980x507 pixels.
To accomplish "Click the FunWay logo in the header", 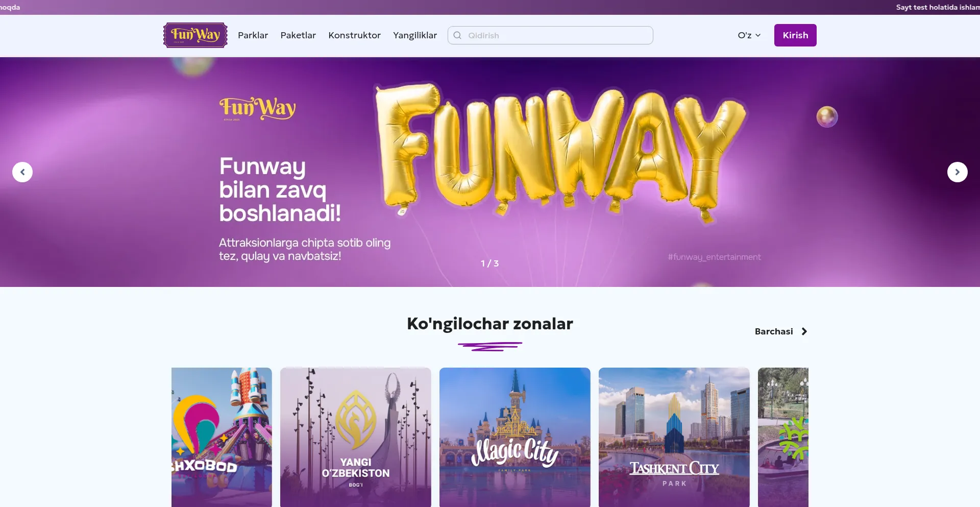I will (x=195, y=35).
